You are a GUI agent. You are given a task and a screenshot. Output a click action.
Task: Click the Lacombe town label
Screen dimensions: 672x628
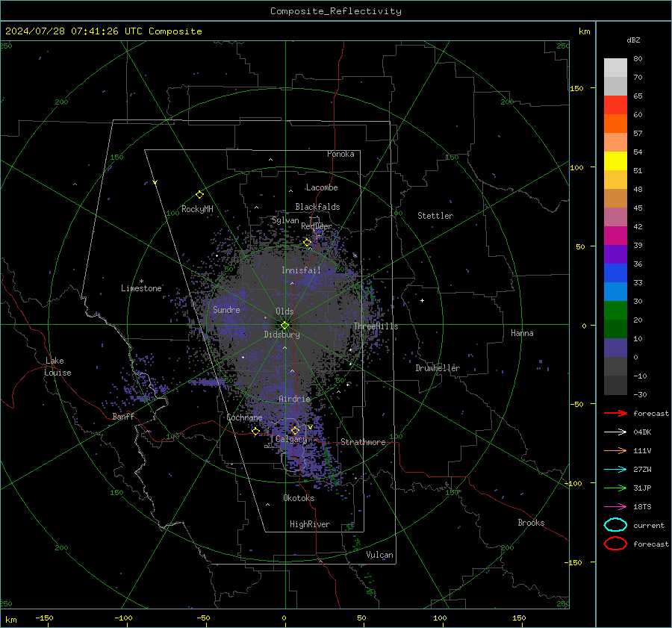pos(322,187)
